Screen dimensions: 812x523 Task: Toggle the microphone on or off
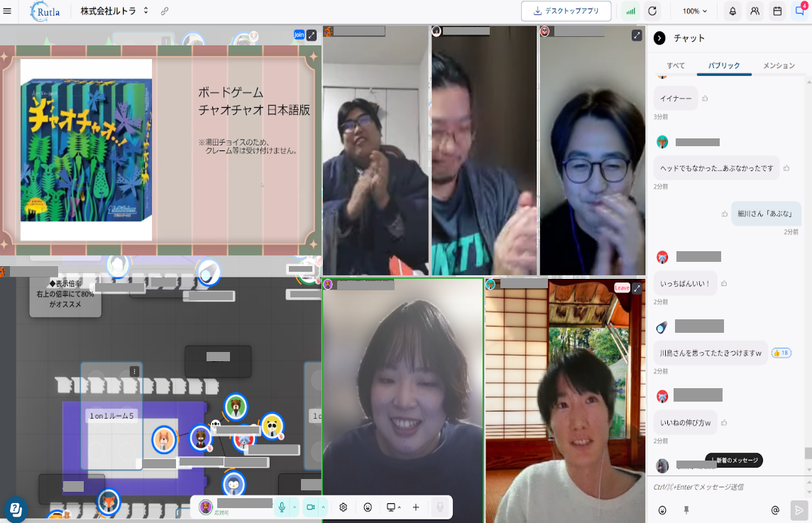click(x=282, y=507)
